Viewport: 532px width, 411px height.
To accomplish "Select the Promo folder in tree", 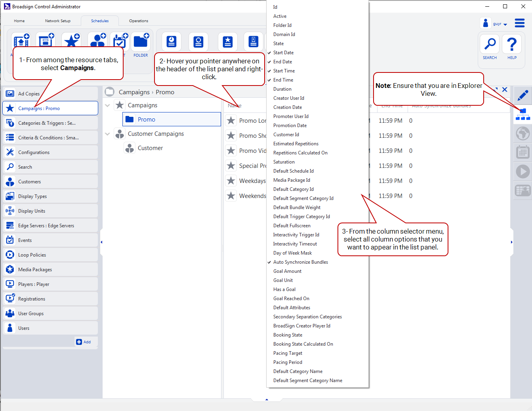I will tap(146, 120).
